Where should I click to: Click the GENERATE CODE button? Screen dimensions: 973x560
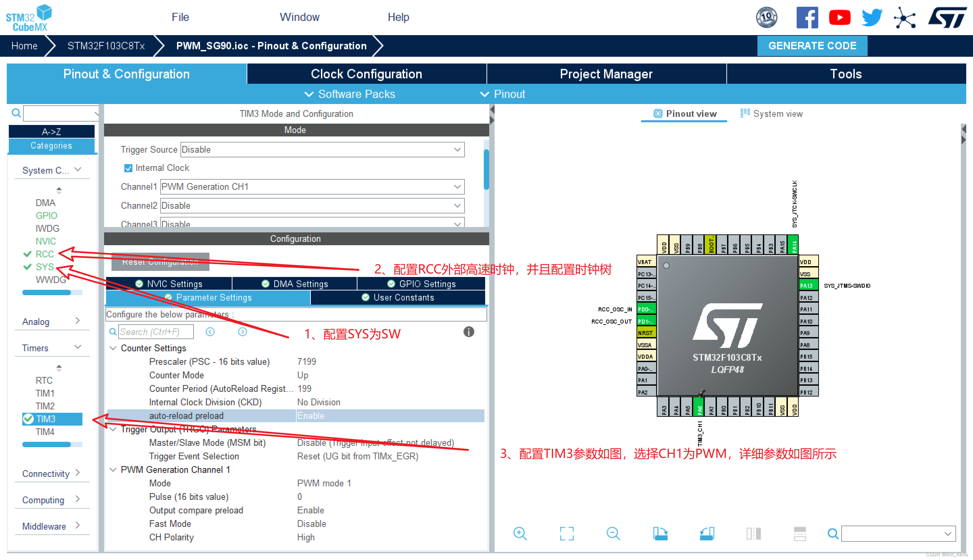pyautogui.click(x=812, y=46)
